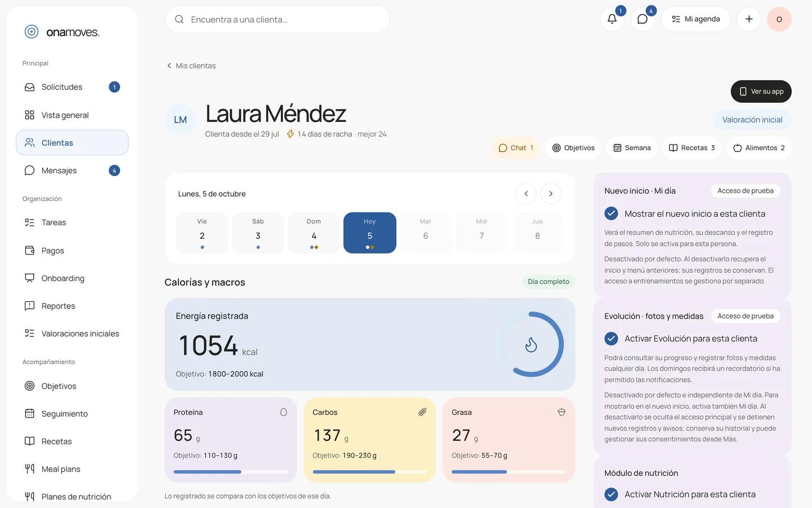
Task: Go to previous week with left chevron
Action: coord(526,194)
